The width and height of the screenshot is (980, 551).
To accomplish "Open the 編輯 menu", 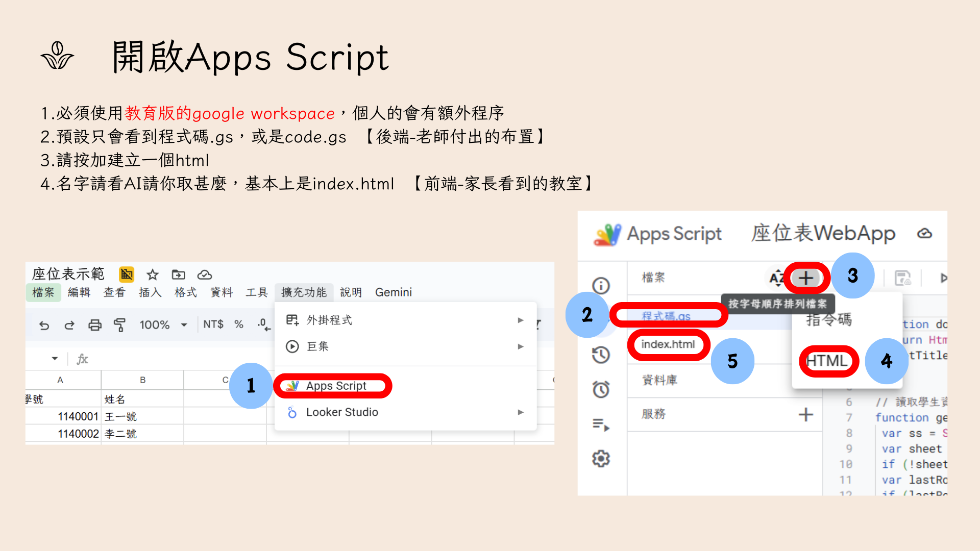I will point(79,292).
